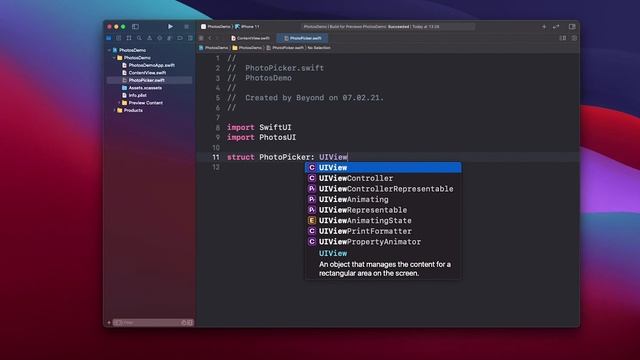Click PhotosDemo folder in jump bar
The height and width of the screenshot is (360, 640).
click(x=247, y=48)
